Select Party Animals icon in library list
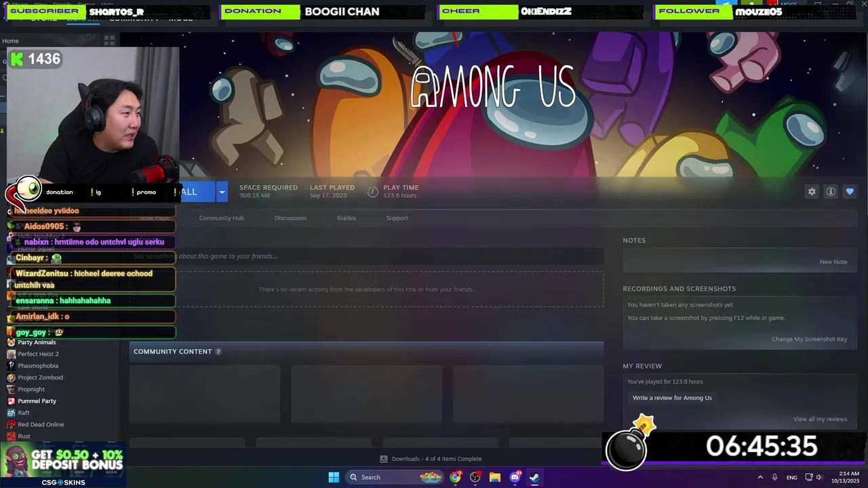 coord(11,342)
